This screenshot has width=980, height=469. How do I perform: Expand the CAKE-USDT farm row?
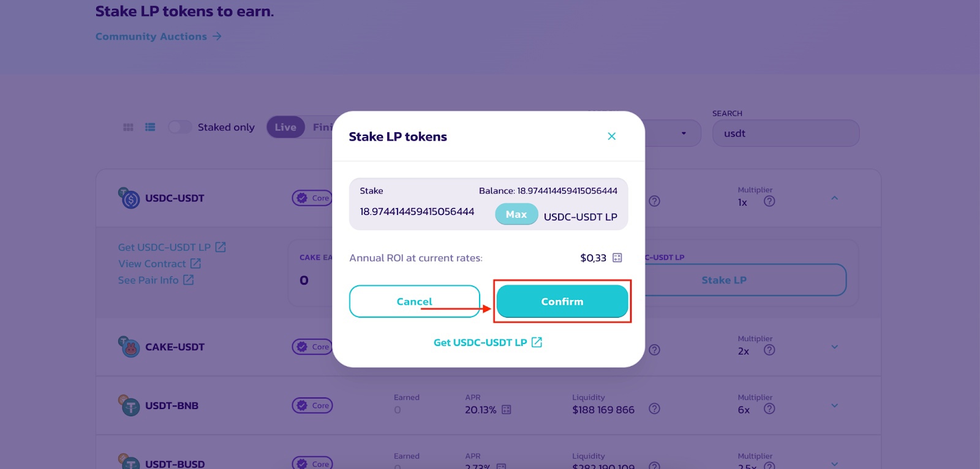834,347
